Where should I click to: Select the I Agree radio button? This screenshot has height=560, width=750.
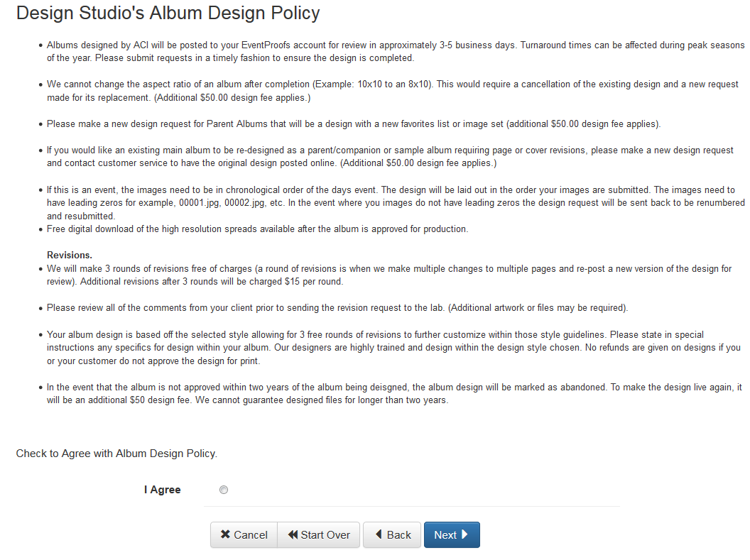coord(224,490)
